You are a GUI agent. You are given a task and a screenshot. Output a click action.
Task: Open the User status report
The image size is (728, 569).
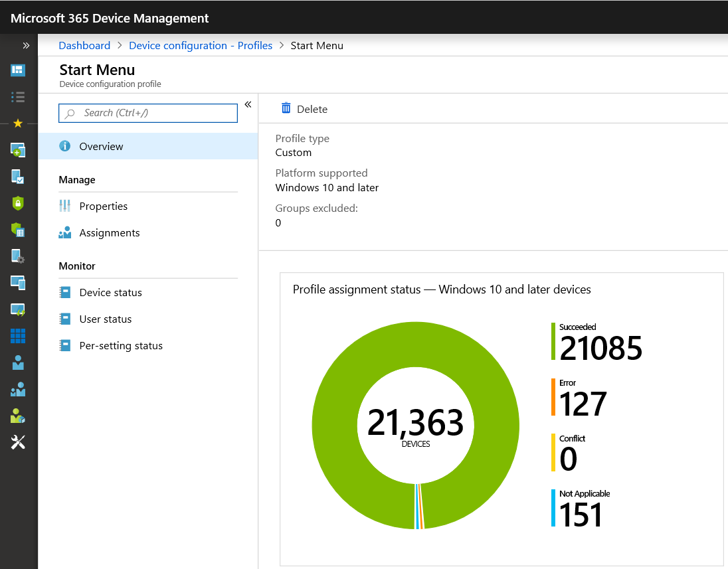pyautogui.click(x=148, y=319)
